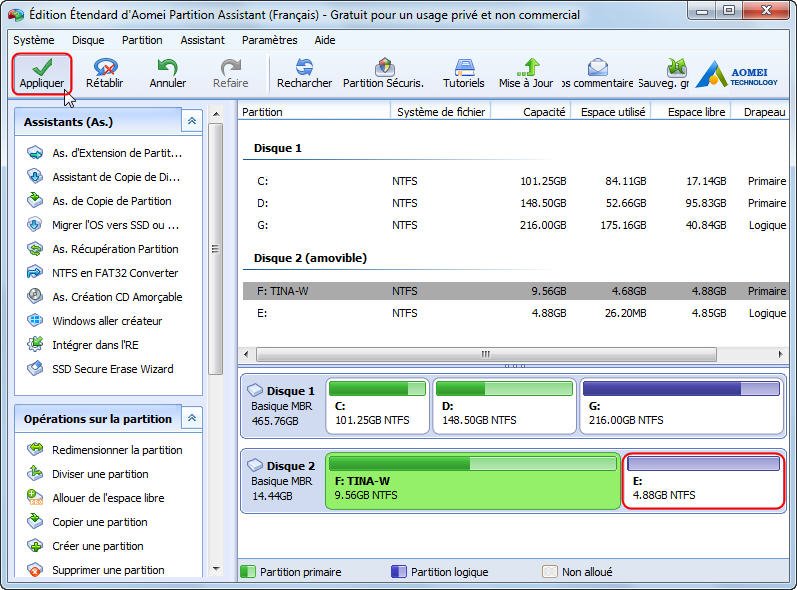The width and height of the screenshot is (797, 590).
Task: Check for updates via Mise à Jour
Action: 526,74
